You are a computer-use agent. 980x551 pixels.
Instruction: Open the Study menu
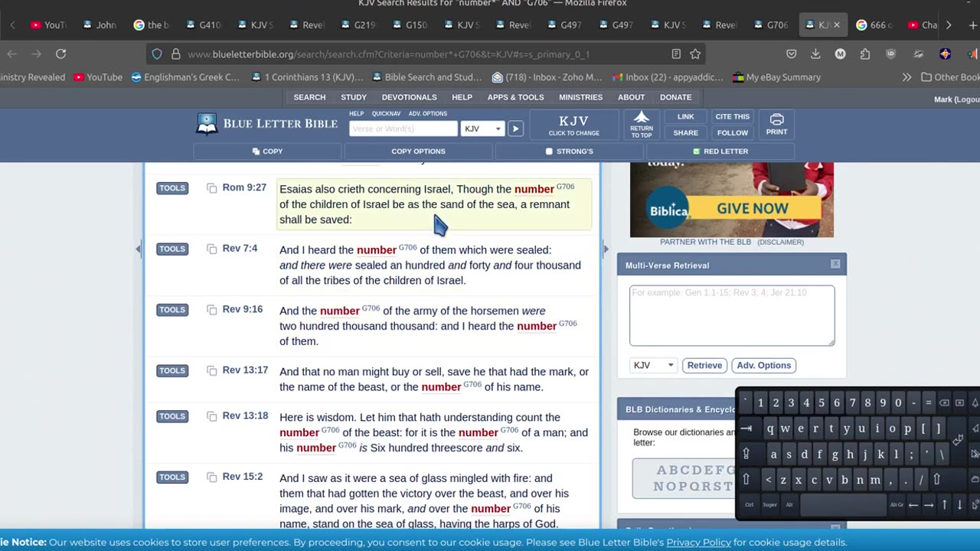point(354,97)
